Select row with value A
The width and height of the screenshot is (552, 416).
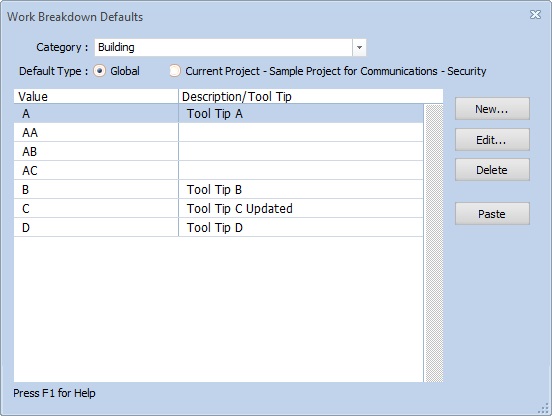point(218,114)
